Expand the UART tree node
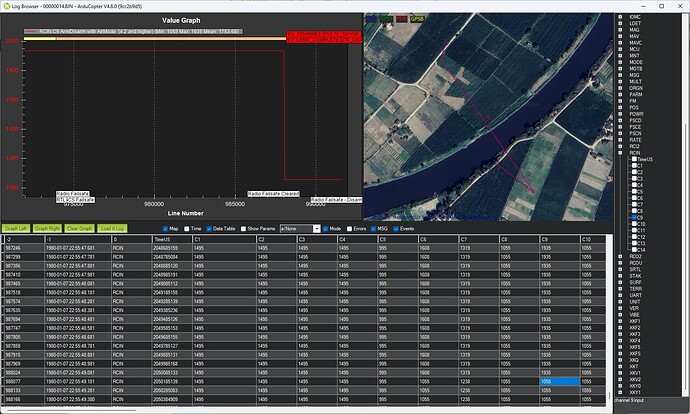The image size is (690, 414). (620, 295)
